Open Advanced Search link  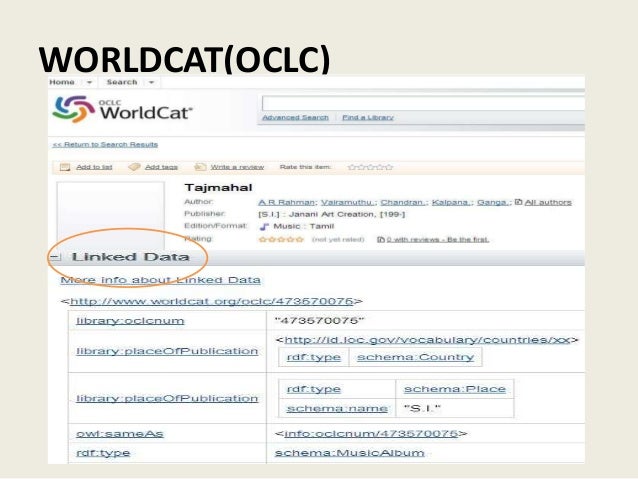(x=295, y=118)
